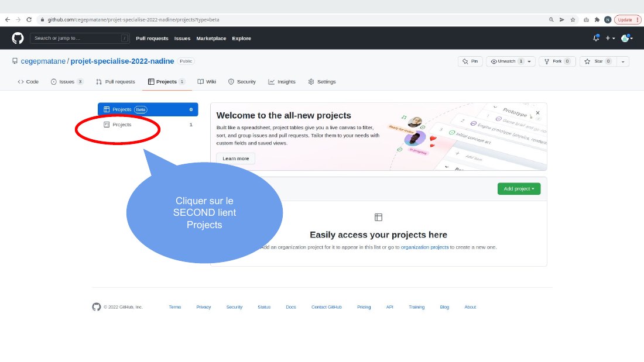Select the second Projects sidebar link
This screenshot has width=644, height=362.
(148, 125)
